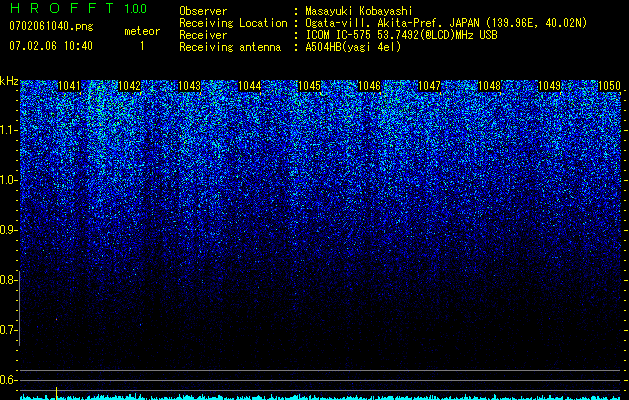This screenshot has height=400, width=629.
Task: Click the receiver text ICOM IC-575 53.7492 MHz USB
Action: coord(401,35)
